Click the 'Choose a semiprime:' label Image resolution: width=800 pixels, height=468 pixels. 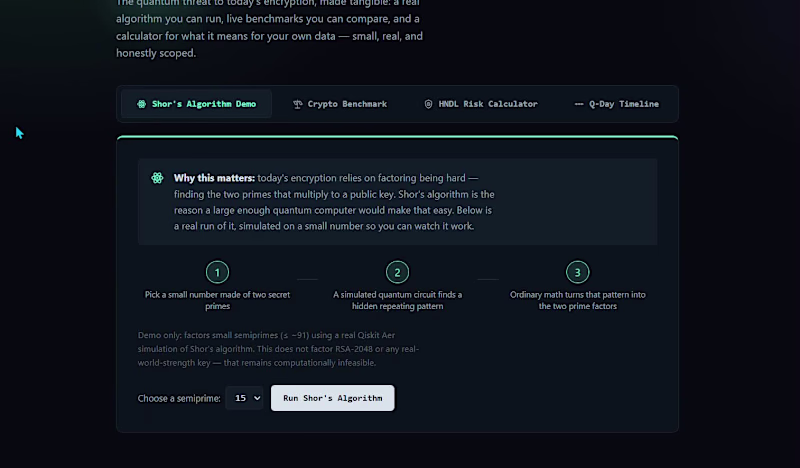click(179, 398)
